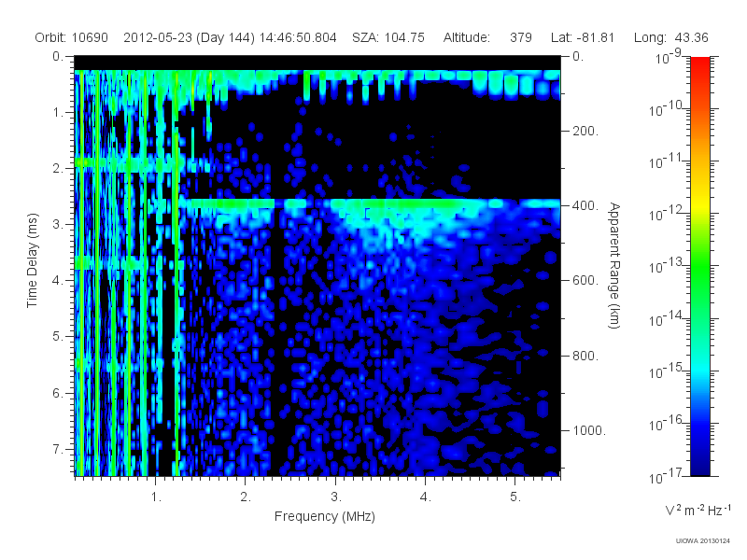Click the frequency axis tick label 5.
This screenshot has width=747, height=560.
[x=515, y=497]
